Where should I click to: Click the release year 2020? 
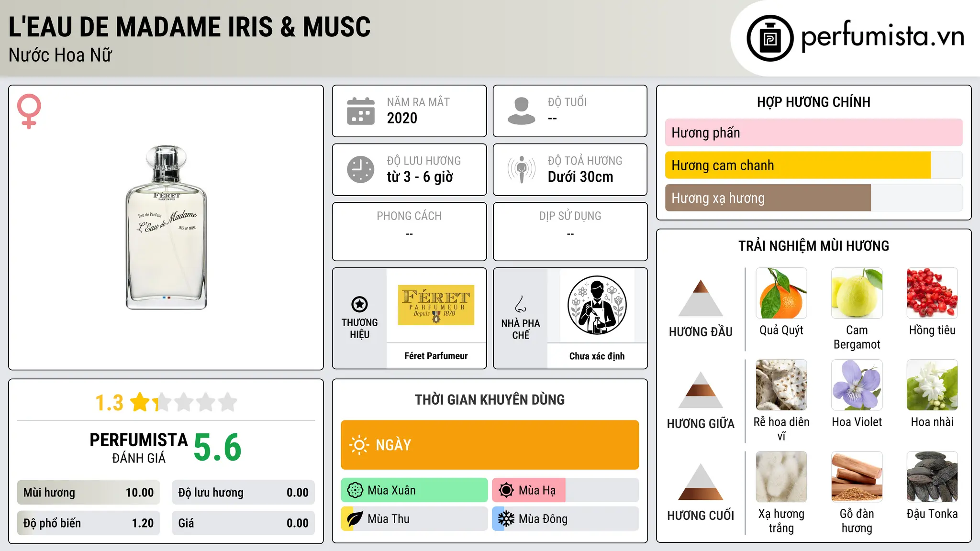click(402, 118)
